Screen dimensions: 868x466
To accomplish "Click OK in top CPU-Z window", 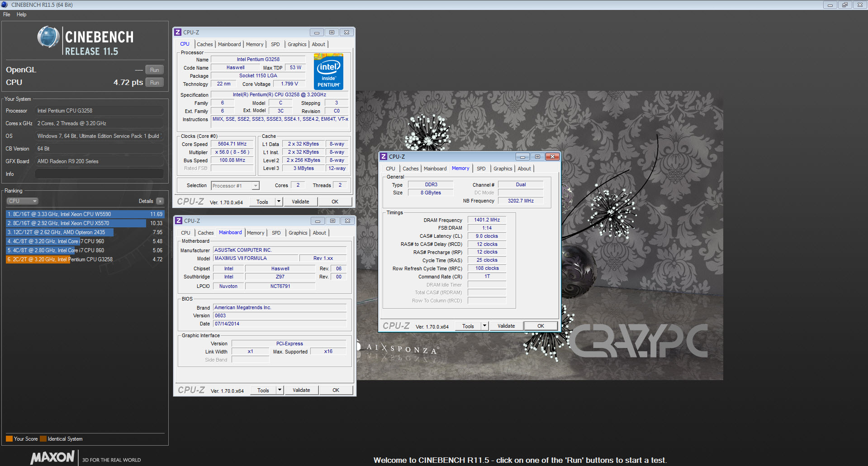I will point(335,202).
